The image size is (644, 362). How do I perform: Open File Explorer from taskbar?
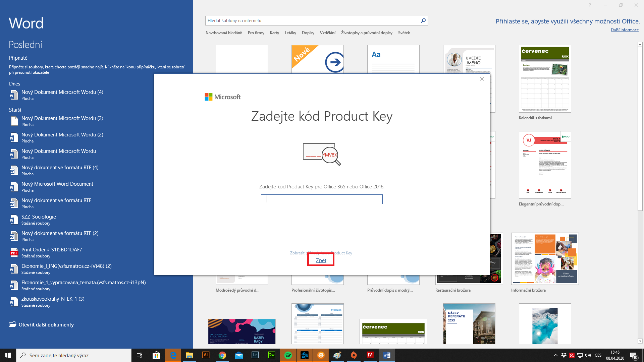(x=190, y=355)
